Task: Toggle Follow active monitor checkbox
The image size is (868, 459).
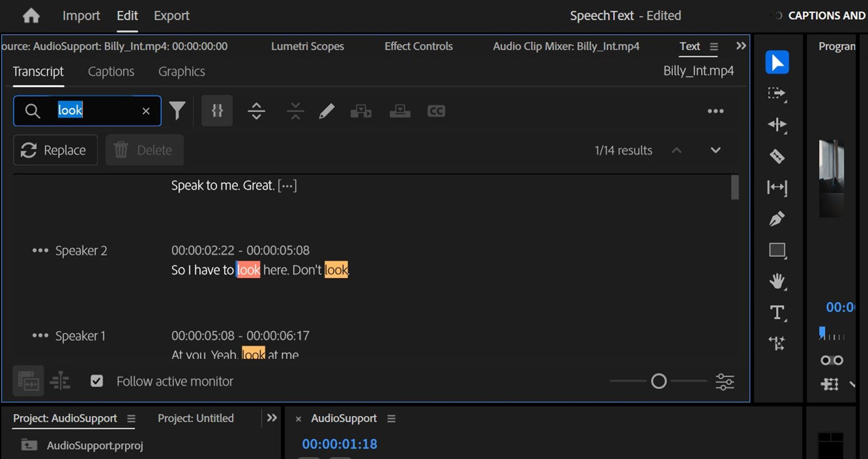Action: [x=97, y=381]
